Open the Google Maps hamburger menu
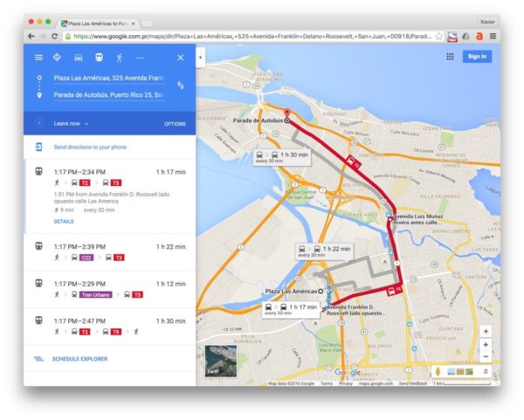This screenshot has height=420, width=524. pyautogui.click(x=38, y=58)
